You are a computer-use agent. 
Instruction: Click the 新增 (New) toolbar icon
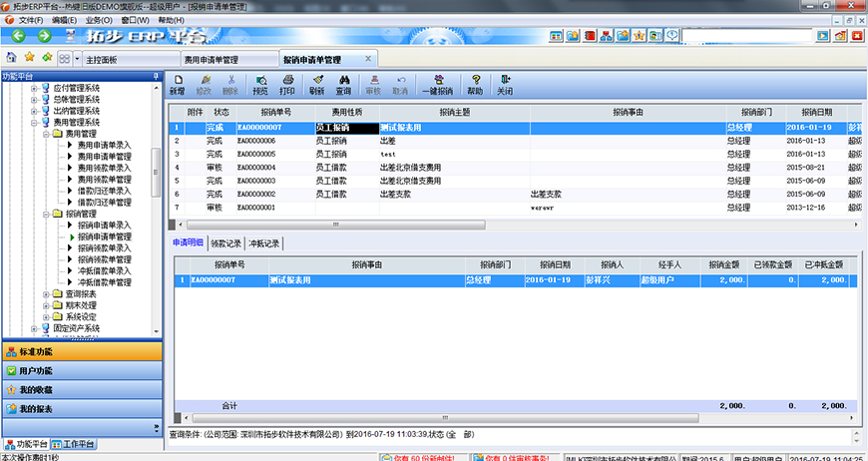179,84
